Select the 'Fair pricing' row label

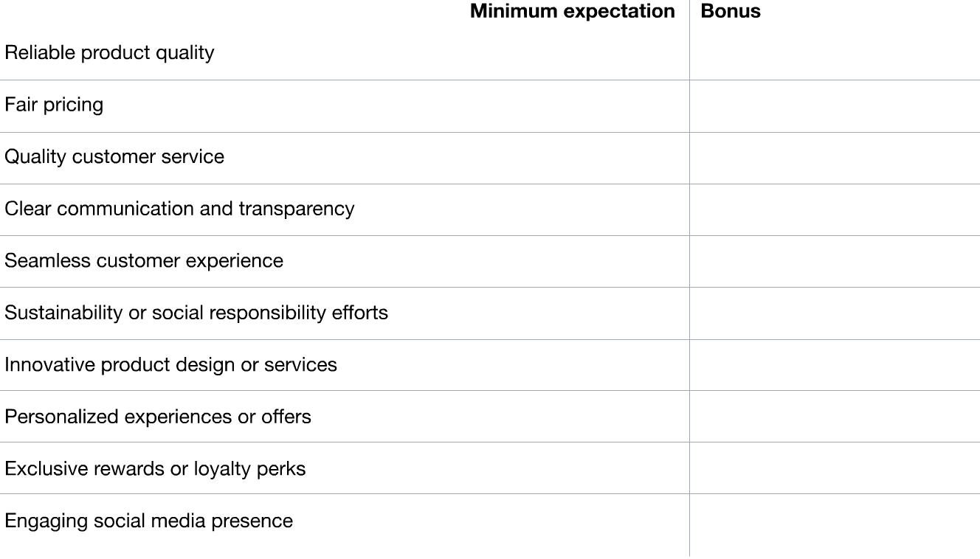point(54,105)
